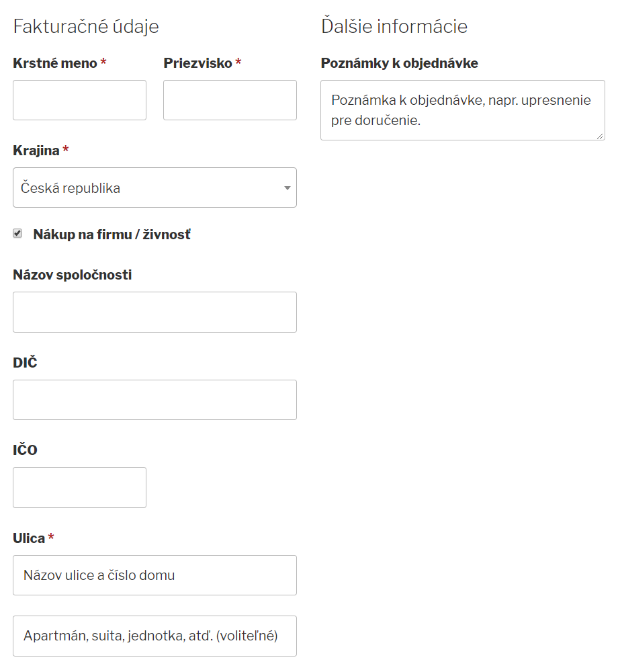Grab the textarea resize handle corner
This screenshot has width=618, height=672.
click(601, 136)
